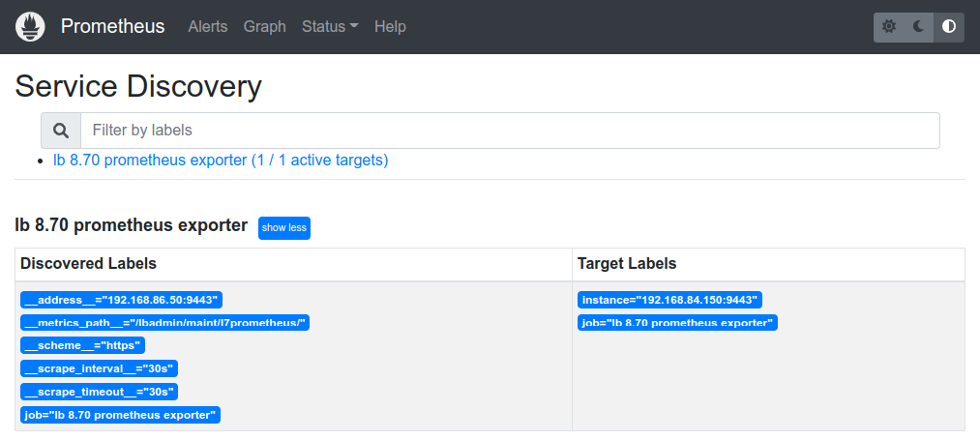Click the __metrics_path__ label badge
This screenshot has width=980, height=440.
pos(165,323)
